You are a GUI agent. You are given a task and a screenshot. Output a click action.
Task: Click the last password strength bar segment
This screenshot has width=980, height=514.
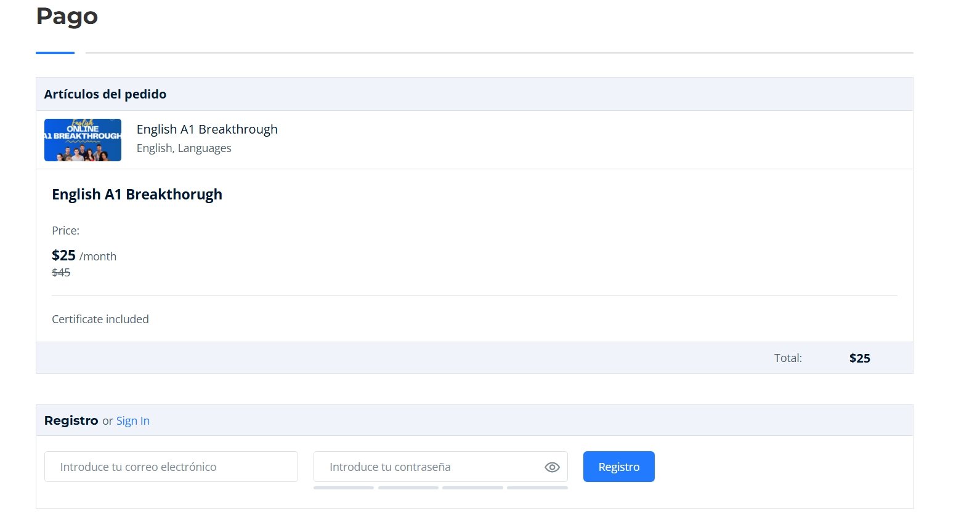pyautogui.click(x=537, y=488)
